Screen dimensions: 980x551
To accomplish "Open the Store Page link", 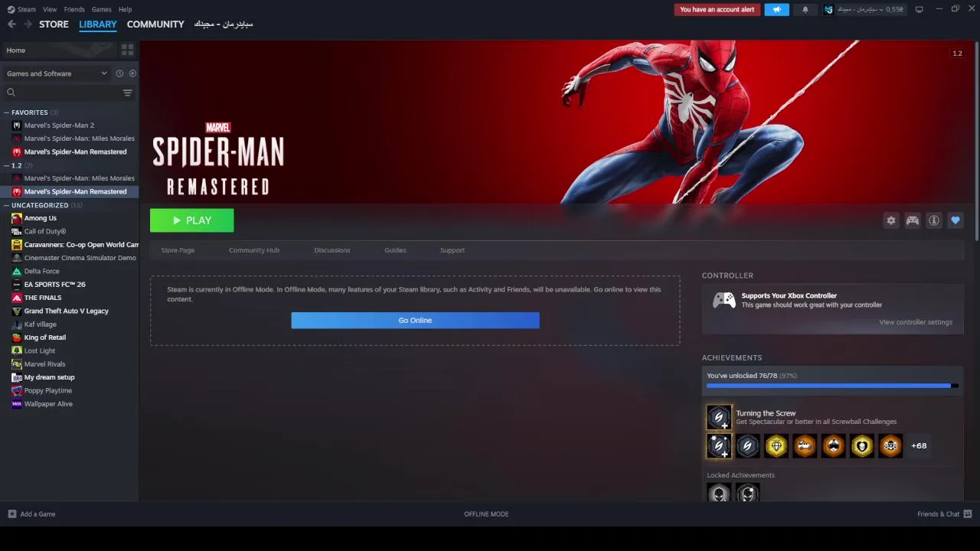I will point(178,250).
